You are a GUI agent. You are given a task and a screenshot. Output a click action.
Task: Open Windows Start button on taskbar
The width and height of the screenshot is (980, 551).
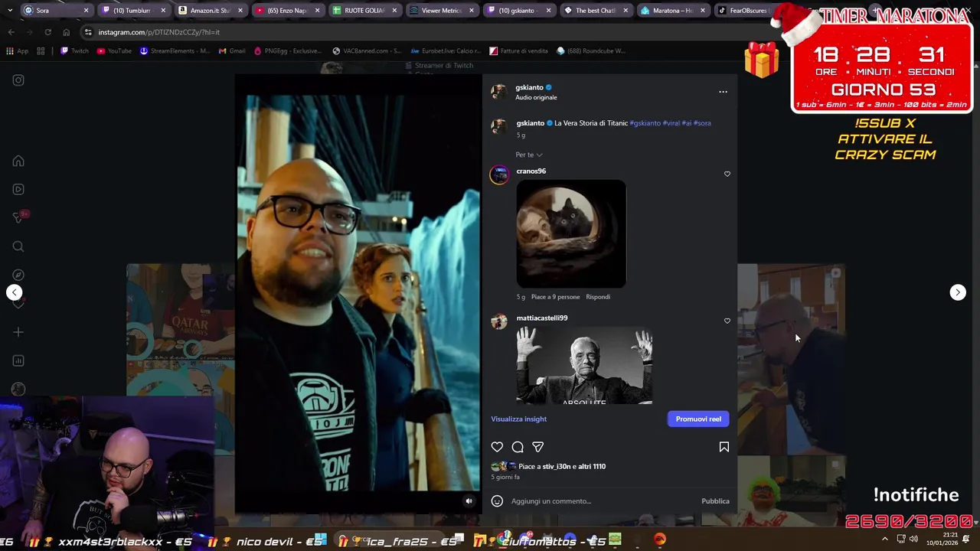click(x=321, y=540)
